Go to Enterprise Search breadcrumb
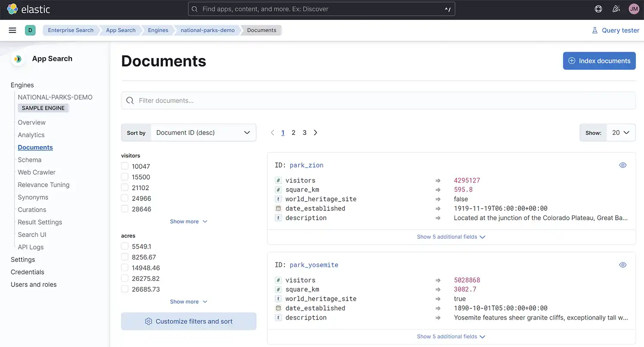The height and width of the screenshot is (347, 644). tap(70, 30)
